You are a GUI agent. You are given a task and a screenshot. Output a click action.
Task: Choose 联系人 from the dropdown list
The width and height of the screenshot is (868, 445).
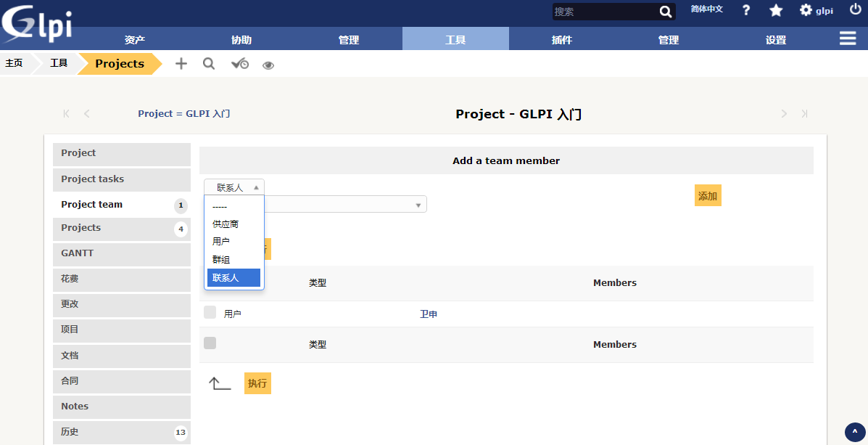click(x=233, y=277)
